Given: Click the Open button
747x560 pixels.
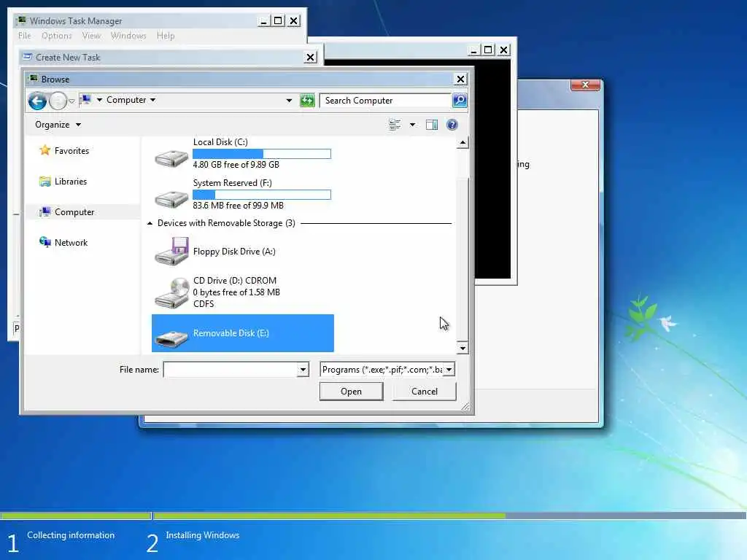Looking at the screenshot, I should click(351, 392).
